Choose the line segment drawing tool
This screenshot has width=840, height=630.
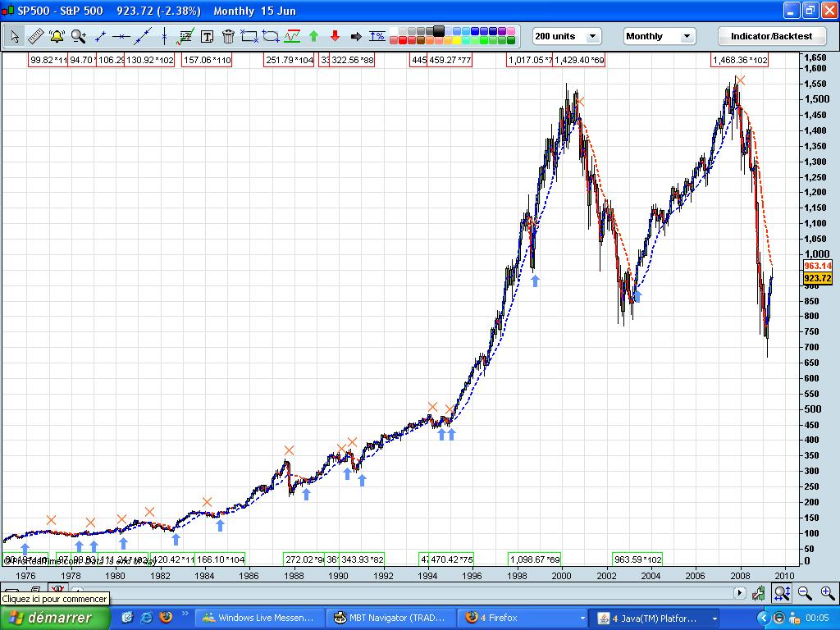(100, 36)
